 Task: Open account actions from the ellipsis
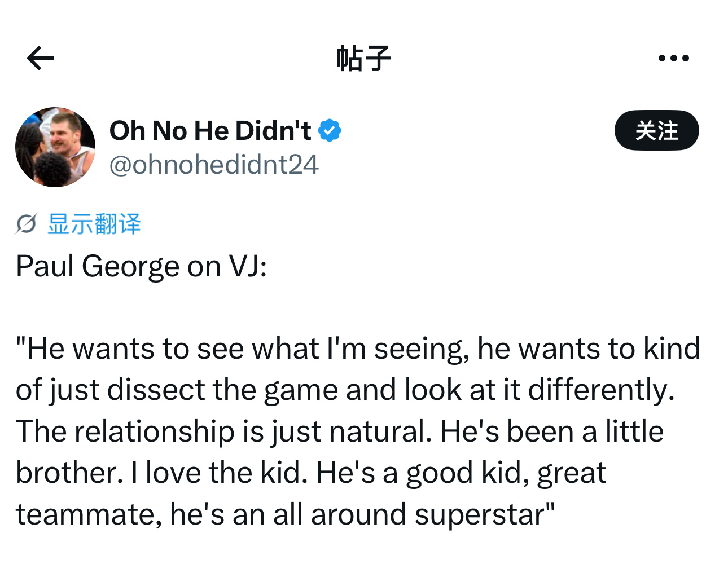tap(674, 57)
